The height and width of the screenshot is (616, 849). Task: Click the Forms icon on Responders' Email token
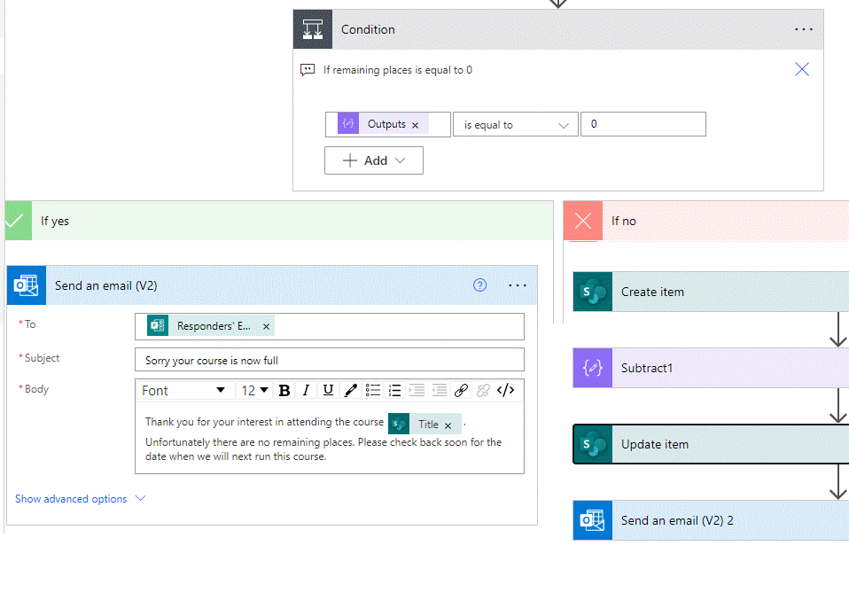point(158,325)
